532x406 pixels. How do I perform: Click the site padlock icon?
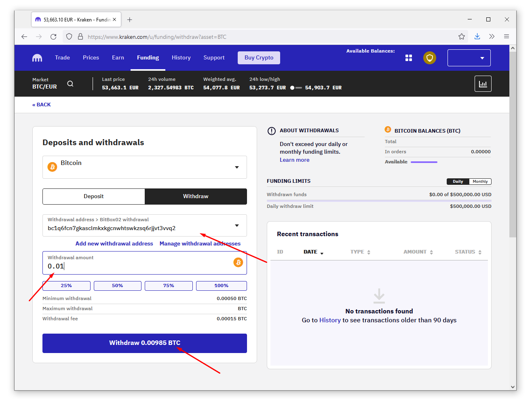(80, 36)
